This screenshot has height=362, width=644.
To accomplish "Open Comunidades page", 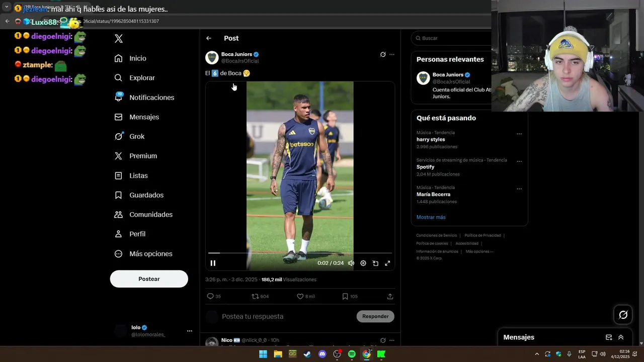I will (143, 214).
